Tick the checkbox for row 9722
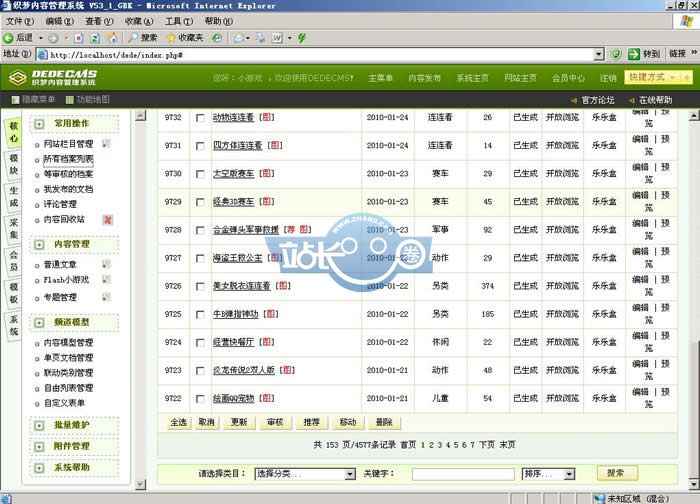 point(200,399)
